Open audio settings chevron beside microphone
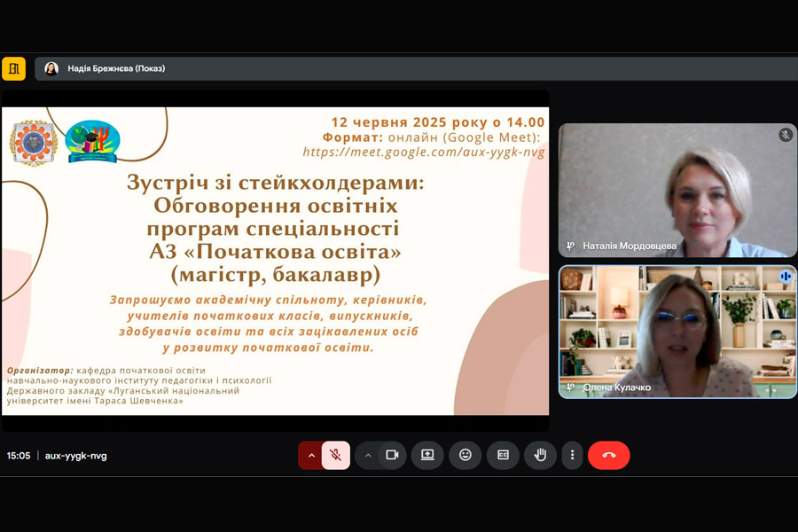798x532 pixels. (x=311, y=455)
